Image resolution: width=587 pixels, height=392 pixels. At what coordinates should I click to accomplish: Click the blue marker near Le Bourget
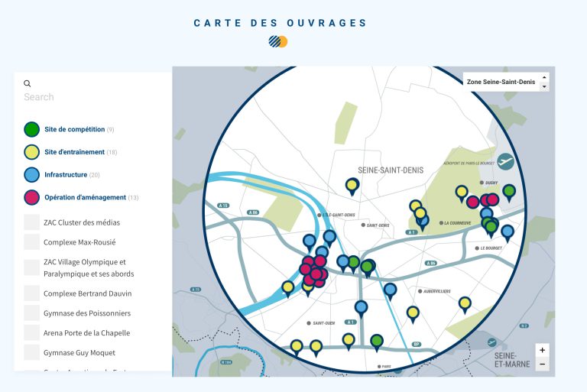click(508, 233)
